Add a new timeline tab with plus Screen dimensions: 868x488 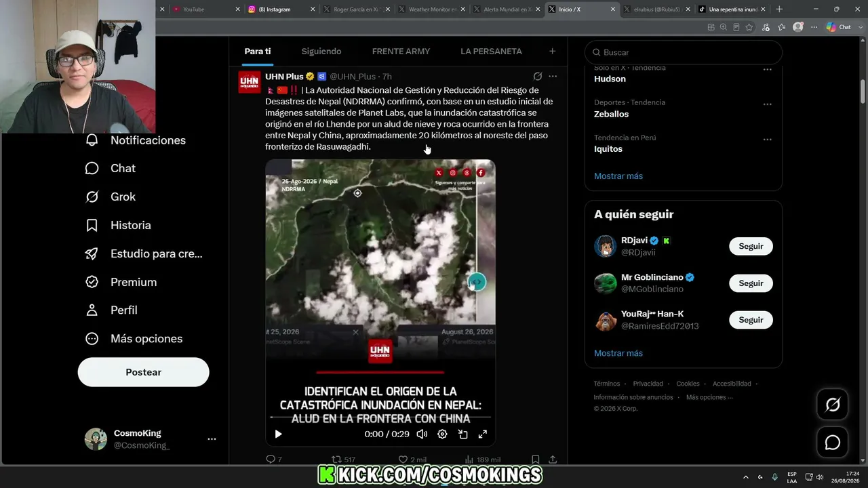[x=552, y=52]
